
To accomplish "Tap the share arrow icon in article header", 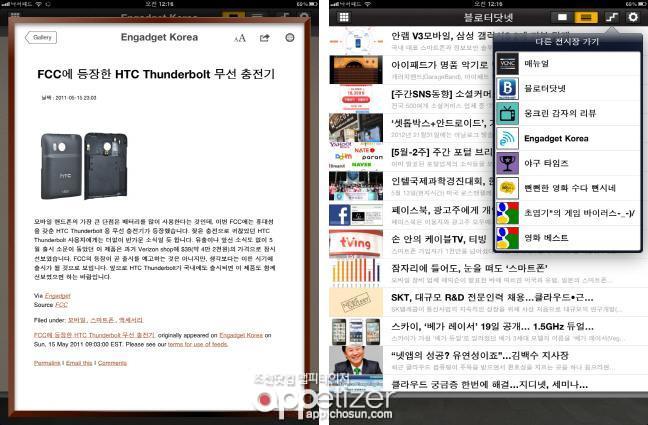I will pos(264,38).
